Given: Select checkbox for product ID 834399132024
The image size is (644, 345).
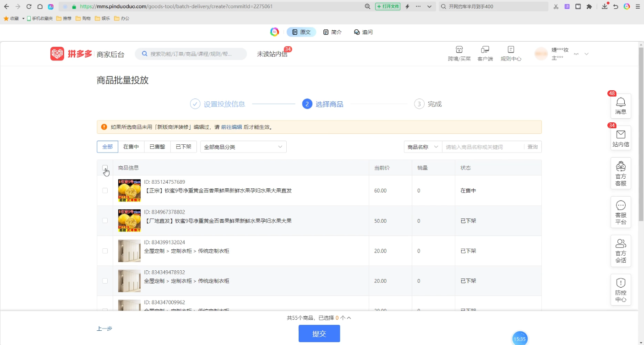Looking at the screenshot, I should pyautogui.click(x=105, y=251).
